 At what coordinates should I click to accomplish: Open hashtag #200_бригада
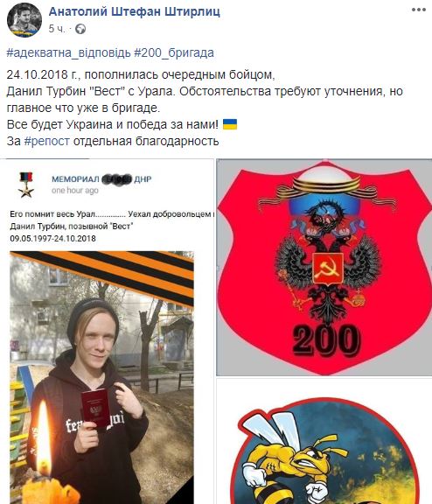coord(174,52)
